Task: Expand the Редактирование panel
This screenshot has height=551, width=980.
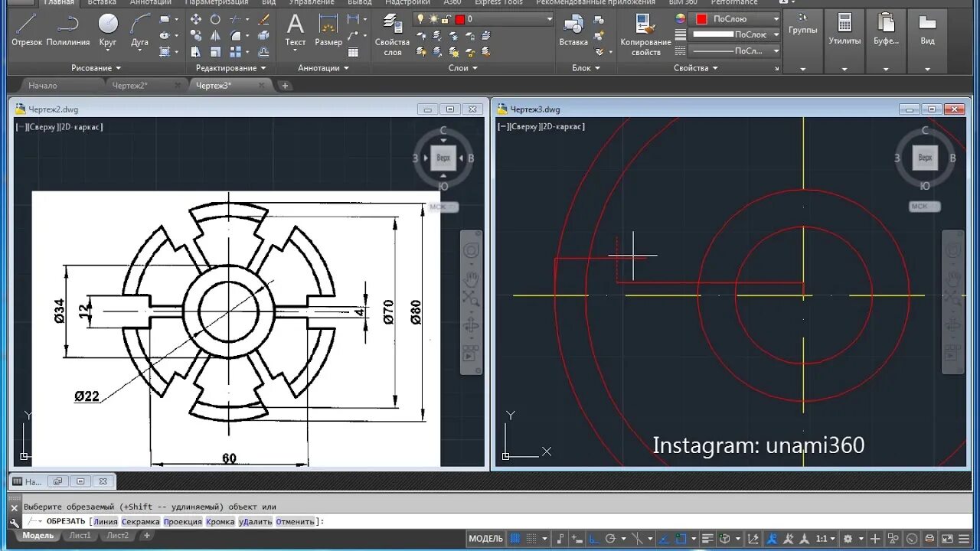Action: (x=230, y=68)
